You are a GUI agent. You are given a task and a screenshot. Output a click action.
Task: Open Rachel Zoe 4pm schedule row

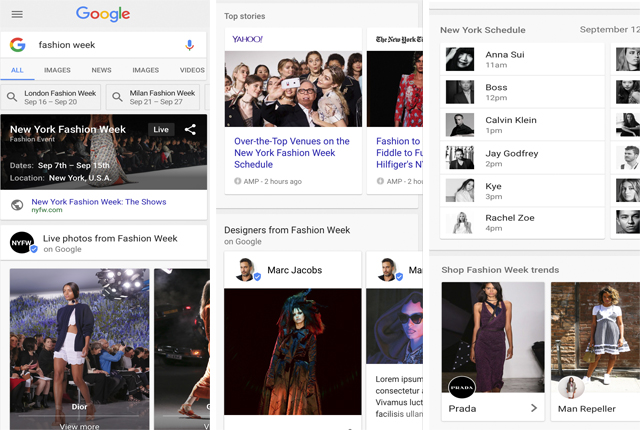[522, 223]
